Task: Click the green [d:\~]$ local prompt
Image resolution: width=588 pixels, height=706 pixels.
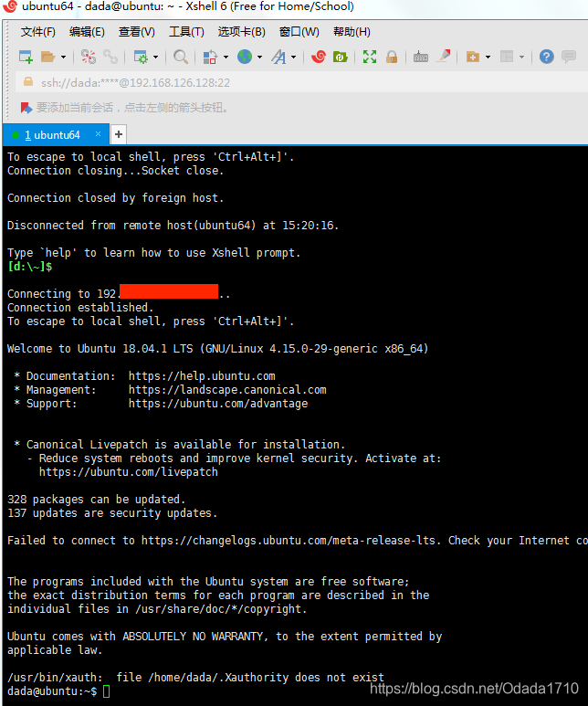Action: [30, 267]
